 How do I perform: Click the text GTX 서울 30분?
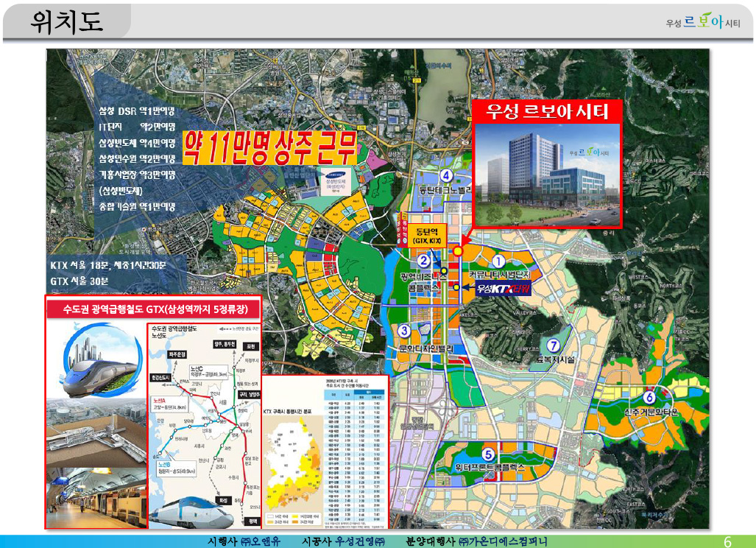(80, 281)
